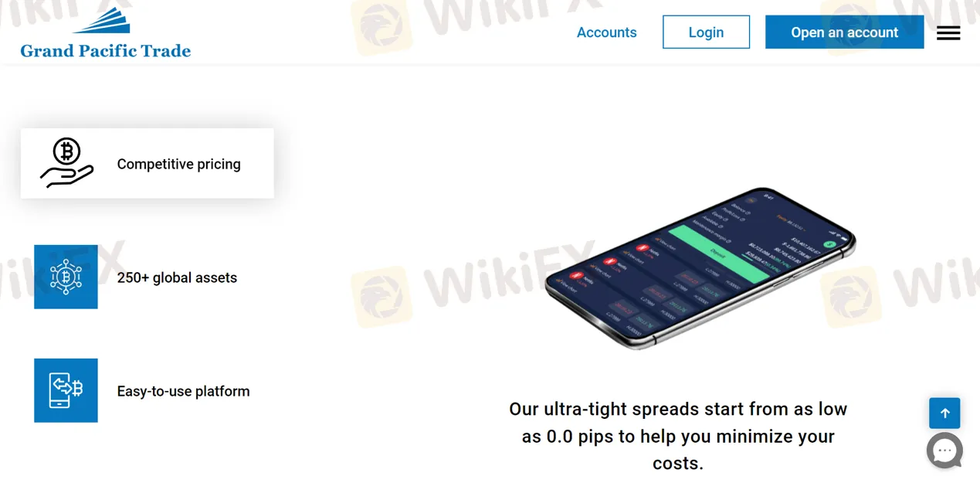The image size is (980, 483).
Task: Click the blue phone exchange platform icon
Action: click(66, 390)
